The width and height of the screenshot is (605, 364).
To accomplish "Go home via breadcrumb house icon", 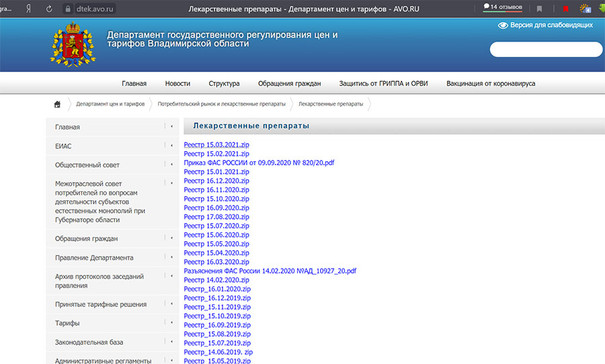I will (x=57, y=104).
